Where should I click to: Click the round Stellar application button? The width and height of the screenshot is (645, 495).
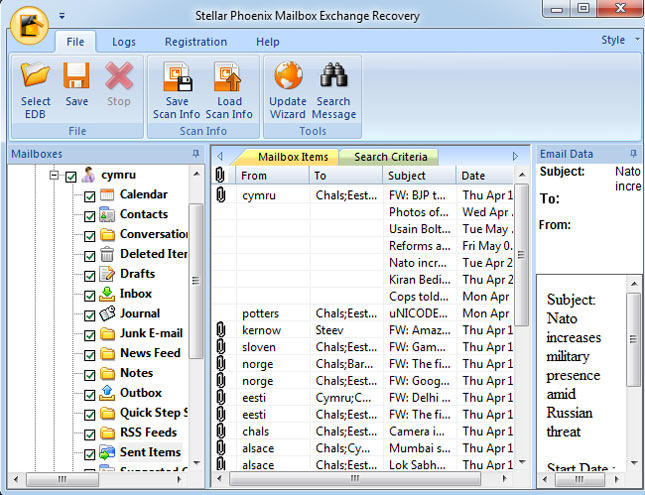(x=29, y=26)
